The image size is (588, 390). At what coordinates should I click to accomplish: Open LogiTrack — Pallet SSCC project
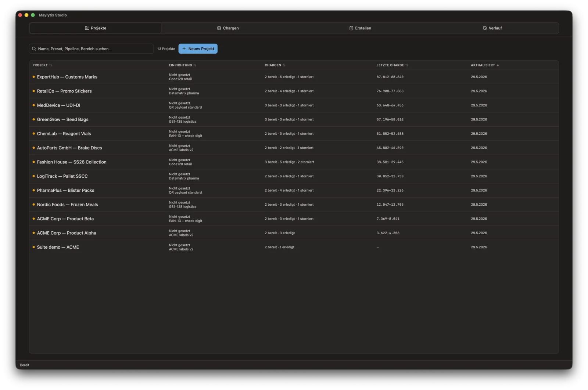tap(294, 176)
